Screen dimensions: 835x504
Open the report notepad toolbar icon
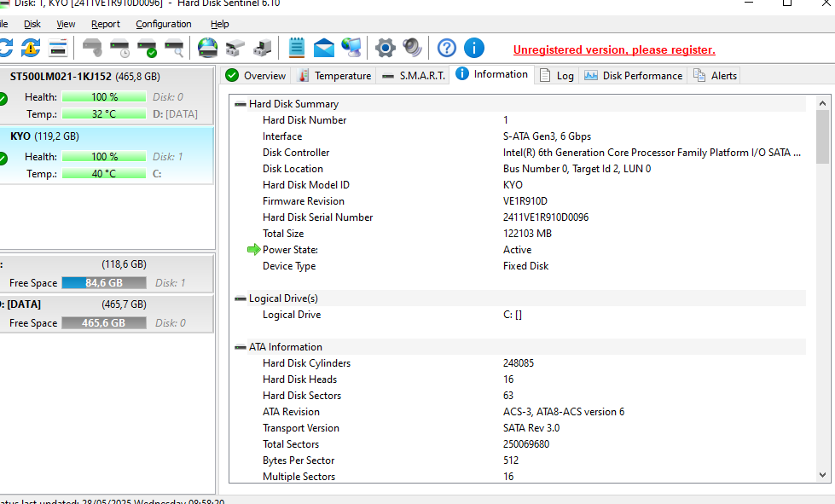click(x=296, y=48)
